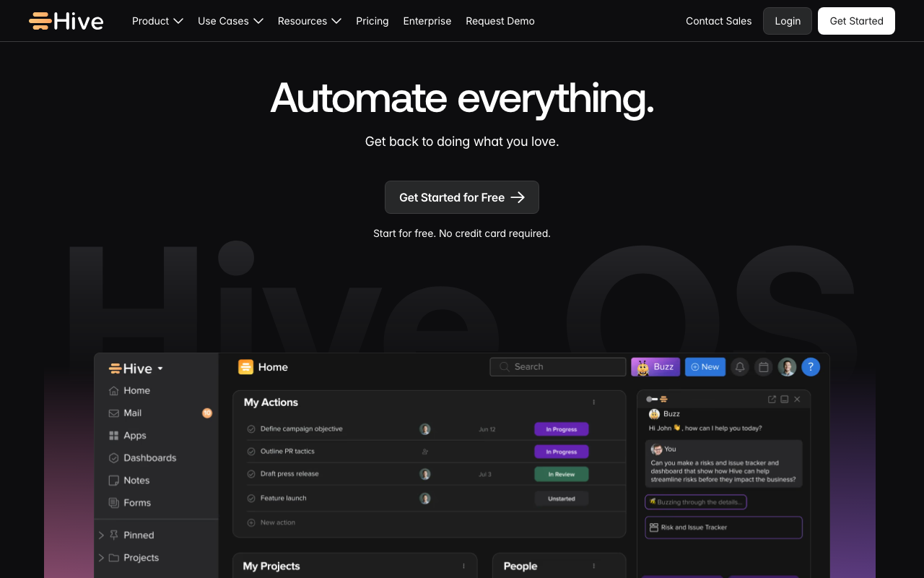The image size is (924, 578).
Task: Open the calendar icon in the app header
Action: pos(764,367)
